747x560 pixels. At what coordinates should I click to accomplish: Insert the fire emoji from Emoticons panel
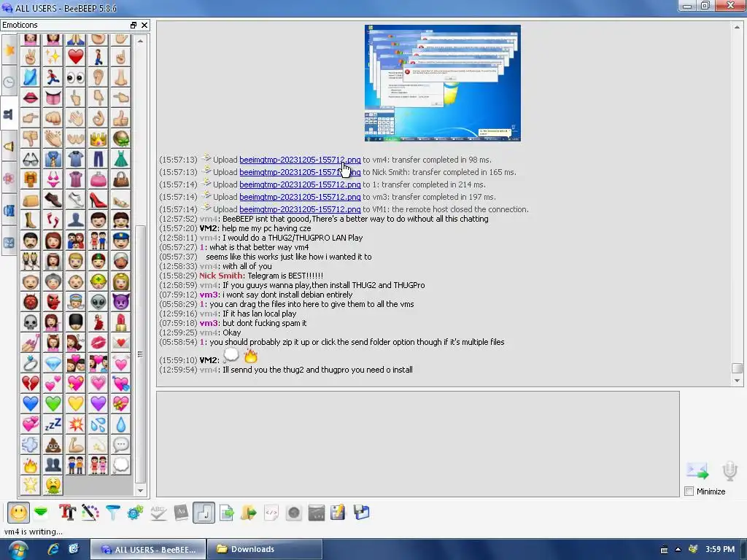[30, 465]
